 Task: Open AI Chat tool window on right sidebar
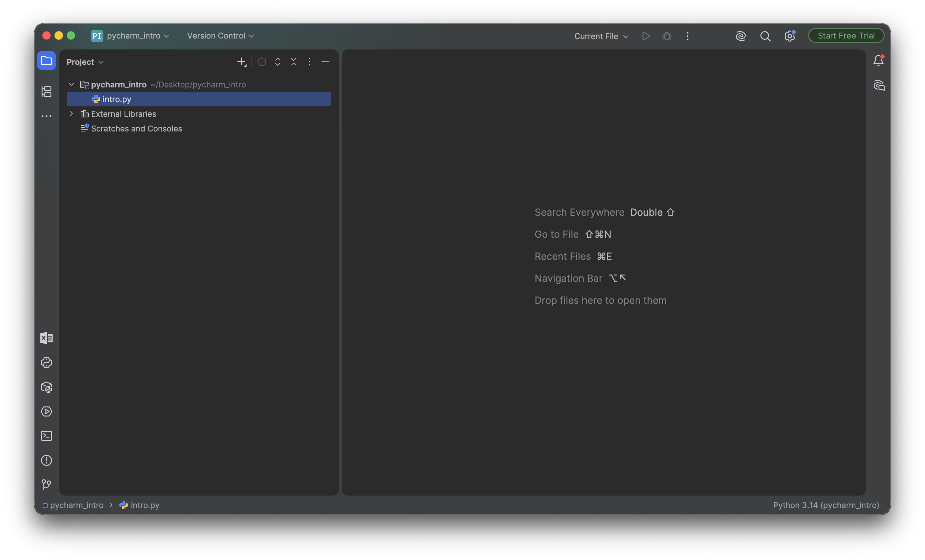pyautogui.click(x=879, y=86)
